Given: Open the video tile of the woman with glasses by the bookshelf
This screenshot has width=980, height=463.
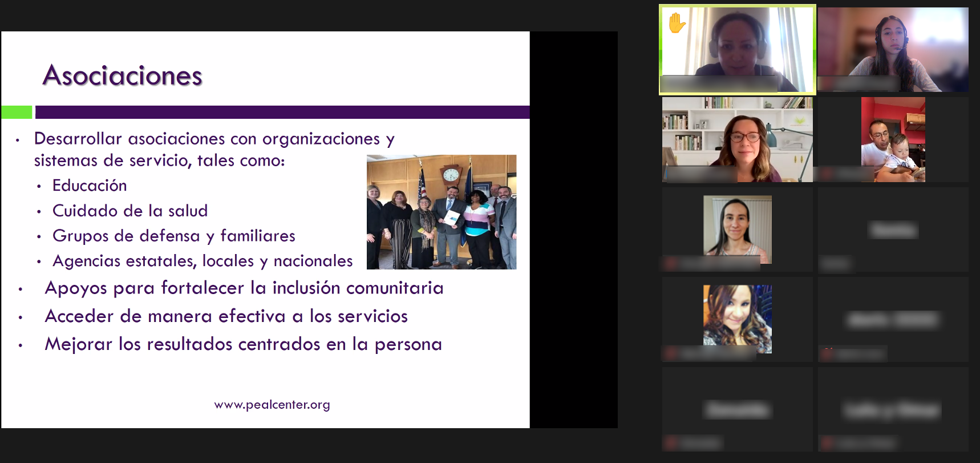Looking at the screenshot, I should pos(738,139).
